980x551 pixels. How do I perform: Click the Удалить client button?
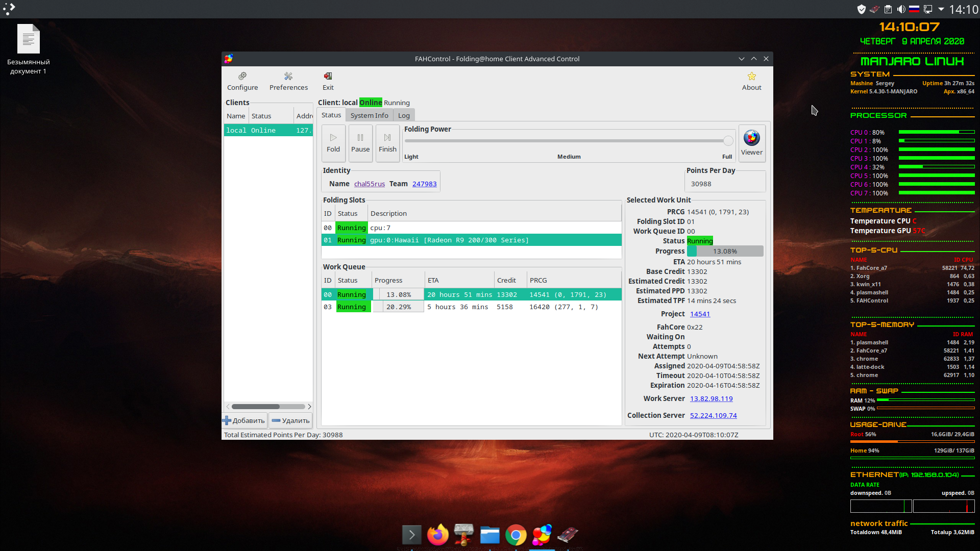pyautogui.click(x=290, y=420)
